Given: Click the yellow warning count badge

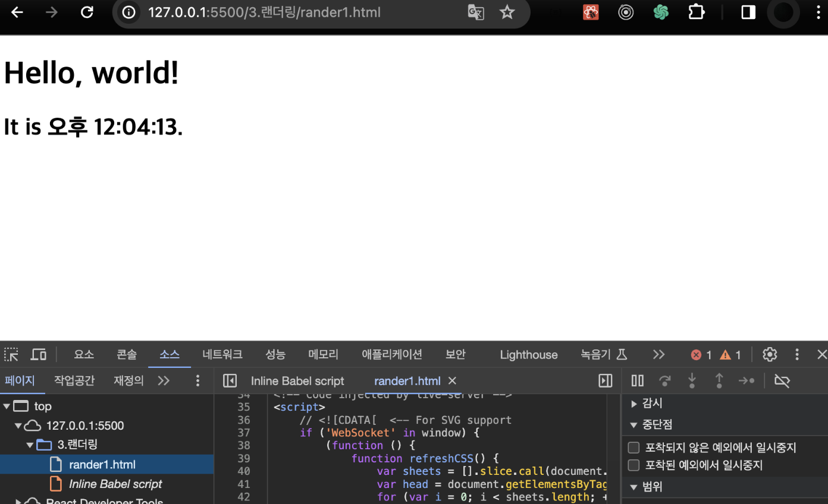Looking at the screenshot, I should [730, 355].
